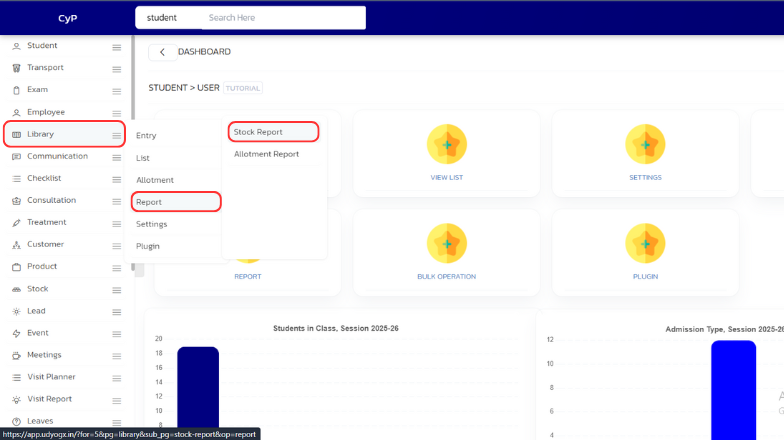Click the blue bar in Students in Class chart
The height and width of the screenshot is (440, 784).
pyautogui.click(x=198, y=390)
